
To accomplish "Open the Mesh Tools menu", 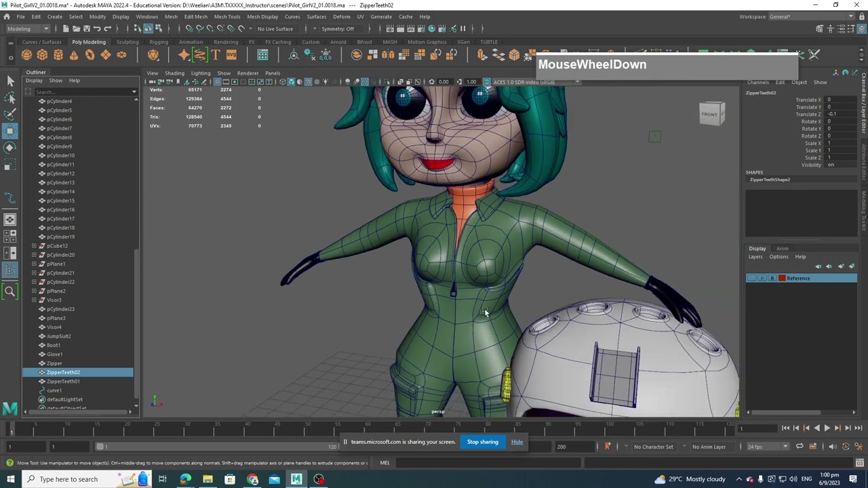I will [x=227, y=16].
